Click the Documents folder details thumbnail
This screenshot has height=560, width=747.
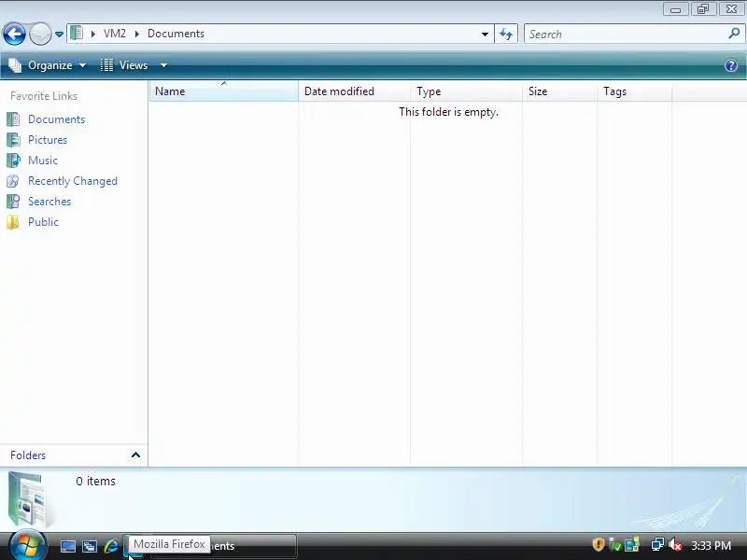coord(28,498)
